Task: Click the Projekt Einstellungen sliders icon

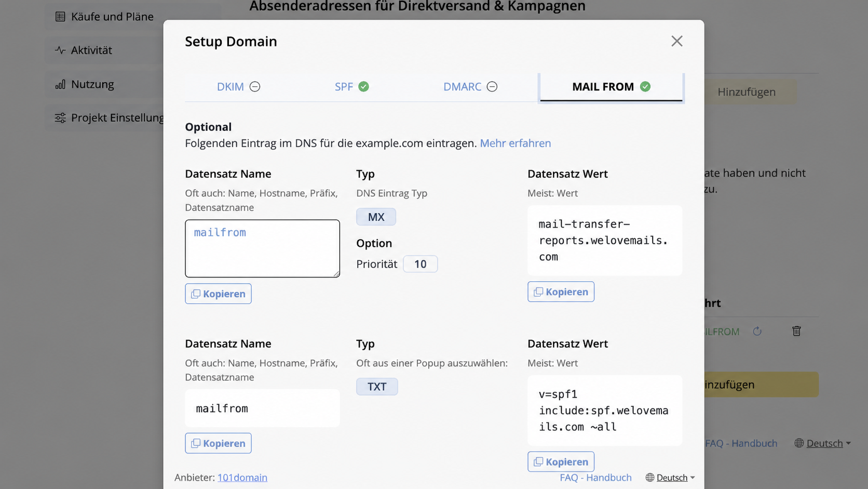Action: point(60,118)
